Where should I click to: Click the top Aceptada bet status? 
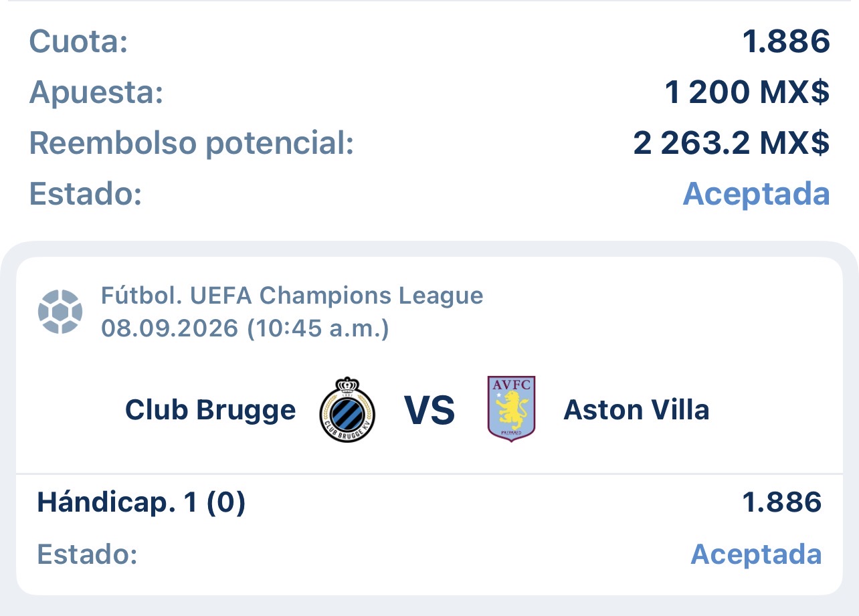pyautogui.click(x=756, y=194)
